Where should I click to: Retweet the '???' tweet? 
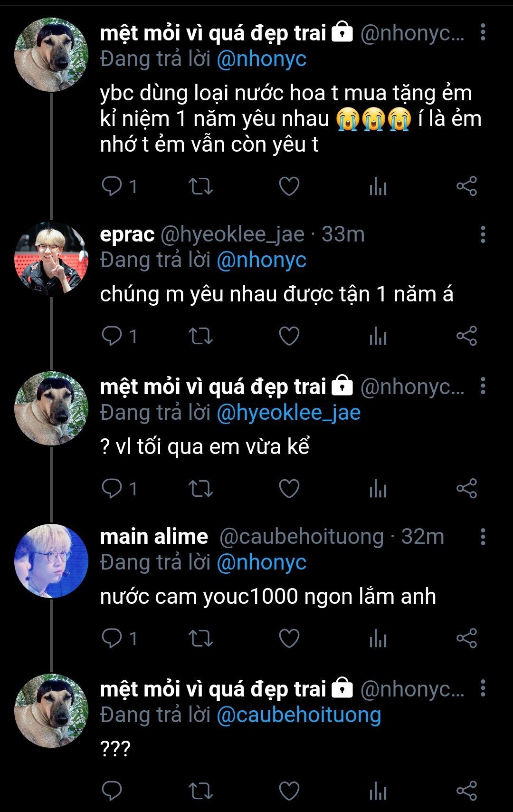tap(200, 791)
